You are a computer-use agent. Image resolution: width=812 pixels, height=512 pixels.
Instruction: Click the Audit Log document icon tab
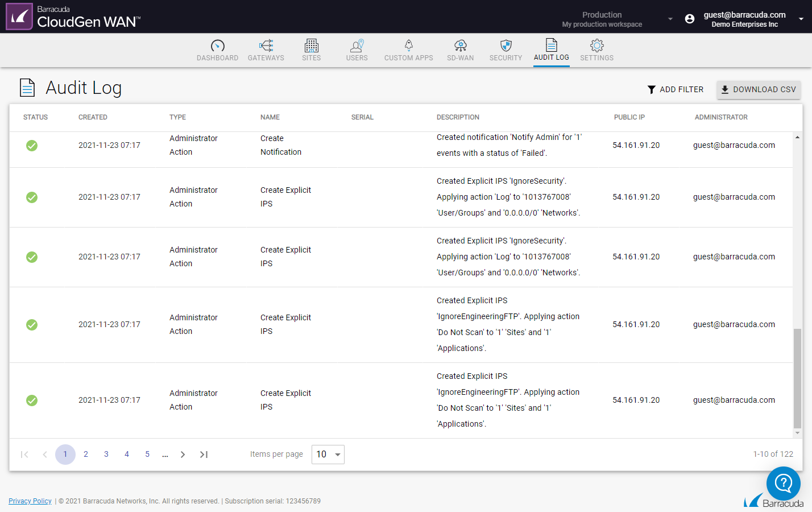(551, 45)
